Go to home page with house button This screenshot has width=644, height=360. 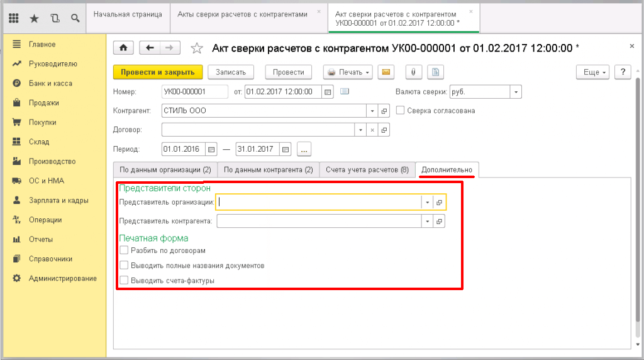click(123, 48)
